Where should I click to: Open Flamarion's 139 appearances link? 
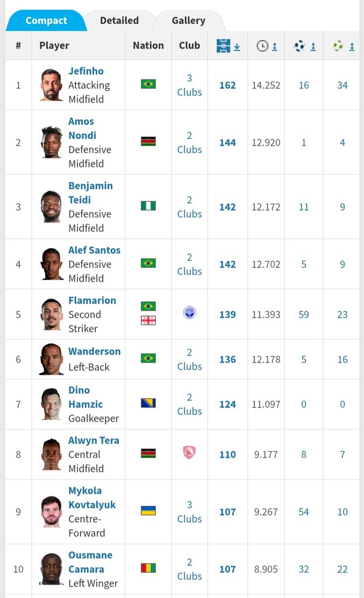pyautogui.click(x=228, y=315)
